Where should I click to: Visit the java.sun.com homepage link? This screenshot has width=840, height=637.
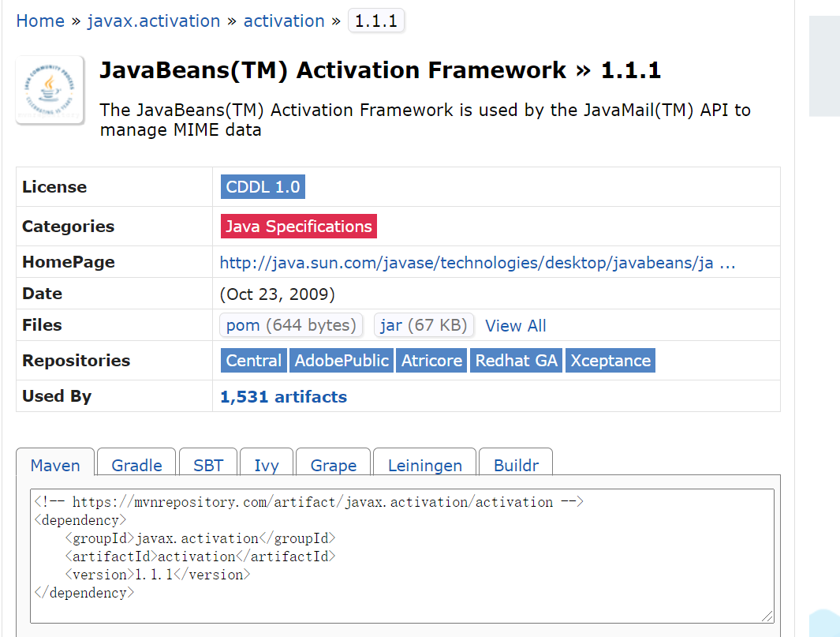pos(477,263)
